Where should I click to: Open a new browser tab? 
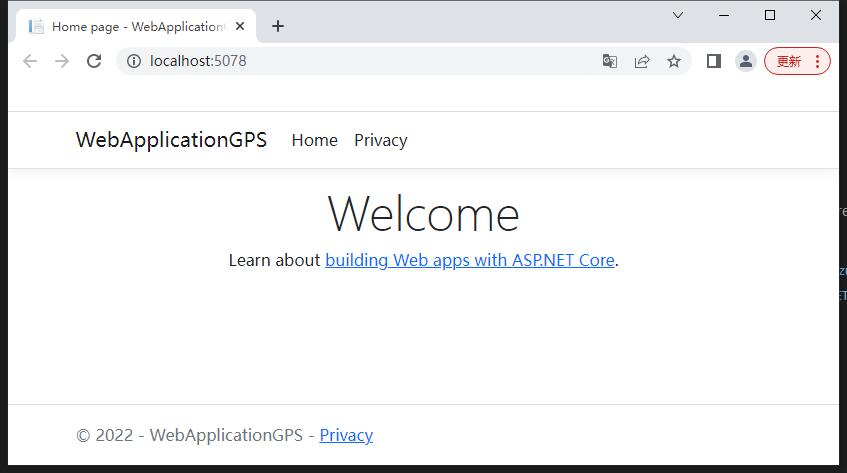pos(278,26)
